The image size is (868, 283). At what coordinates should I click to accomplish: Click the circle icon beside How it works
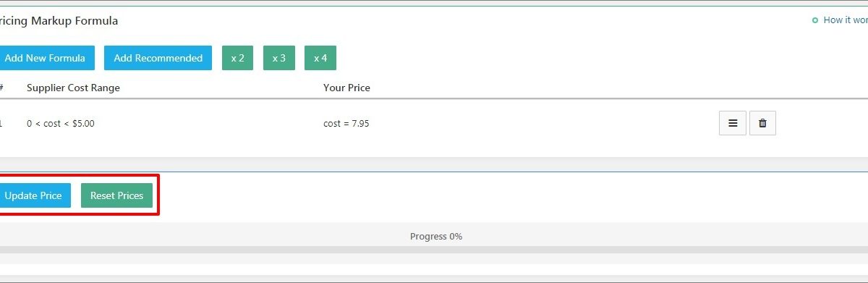click(x=815, y=20)
